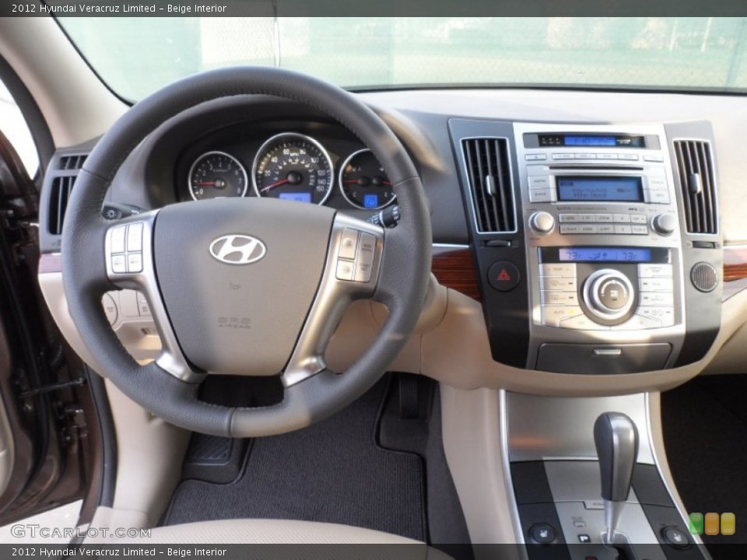
Task: Click the radio volume knob left of the presets
Action: [x=542, y=222]
